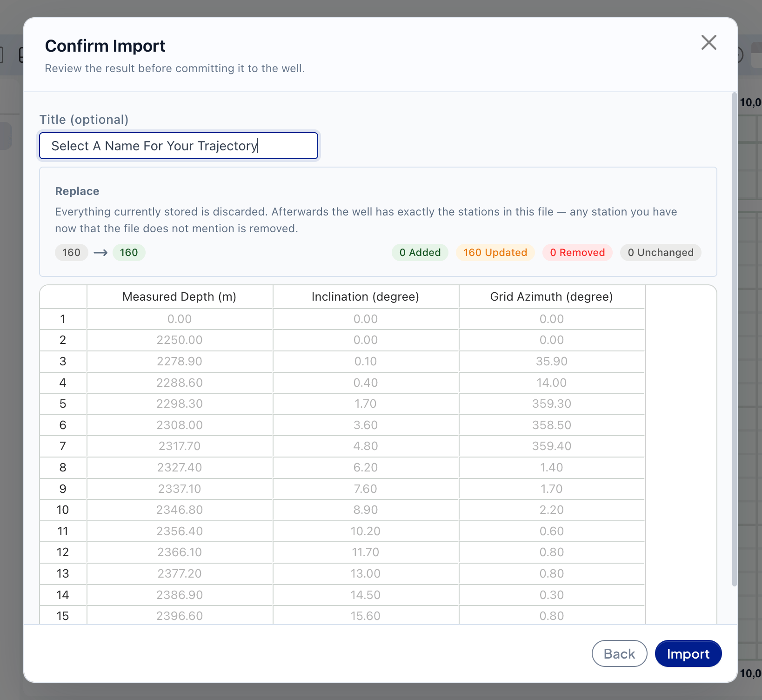The image size is (762, 700).
Task: Select azimuth cell 0.30
Action: (552, 595)
